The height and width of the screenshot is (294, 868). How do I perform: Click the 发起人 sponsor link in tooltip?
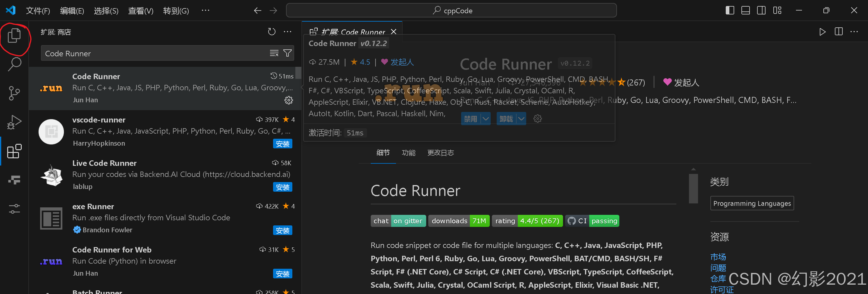[x=402, y=62]
